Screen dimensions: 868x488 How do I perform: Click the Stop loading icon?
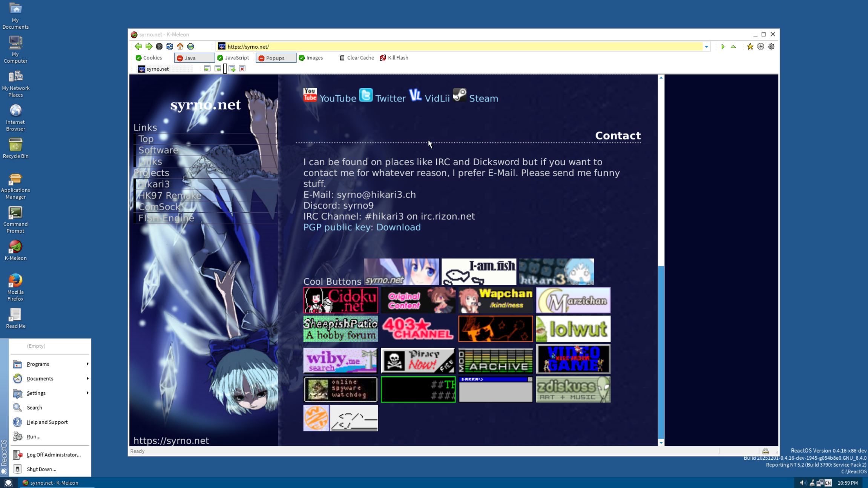159,46
